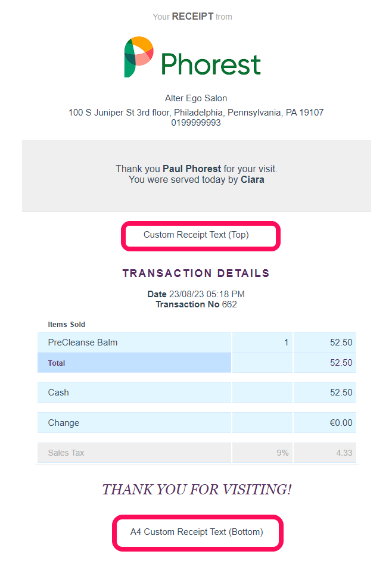Screen dimensions: 392x573
Task: Click the PreCleanse Balm price 52.50
Action: pos(341,342)
